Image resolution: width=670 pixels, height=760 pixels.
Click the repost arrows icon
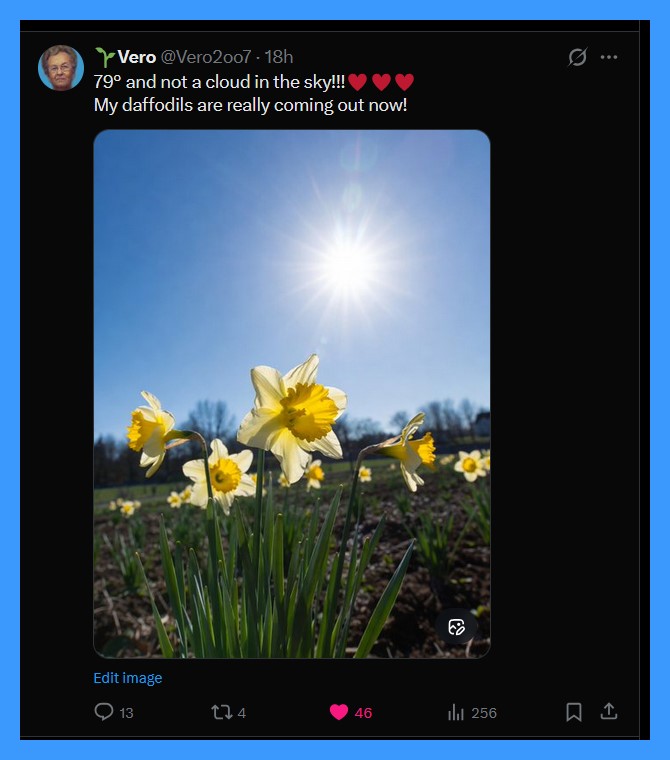coord(221,712)
